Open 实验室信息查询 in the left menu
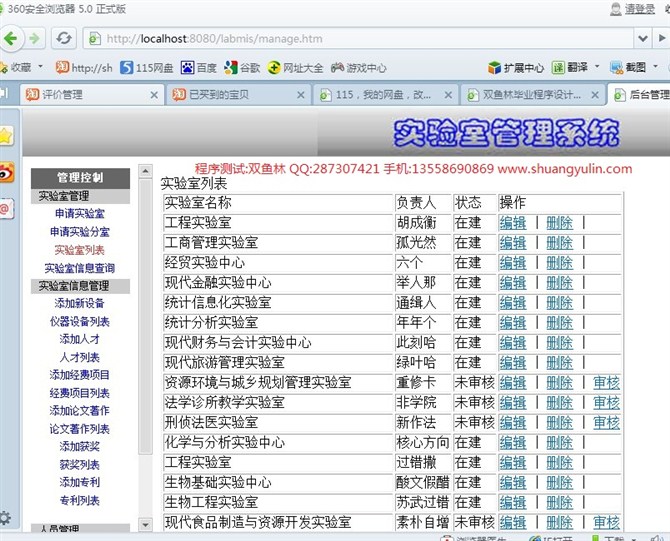The height and width of the screenshot is (541, 670). (80, 268)
